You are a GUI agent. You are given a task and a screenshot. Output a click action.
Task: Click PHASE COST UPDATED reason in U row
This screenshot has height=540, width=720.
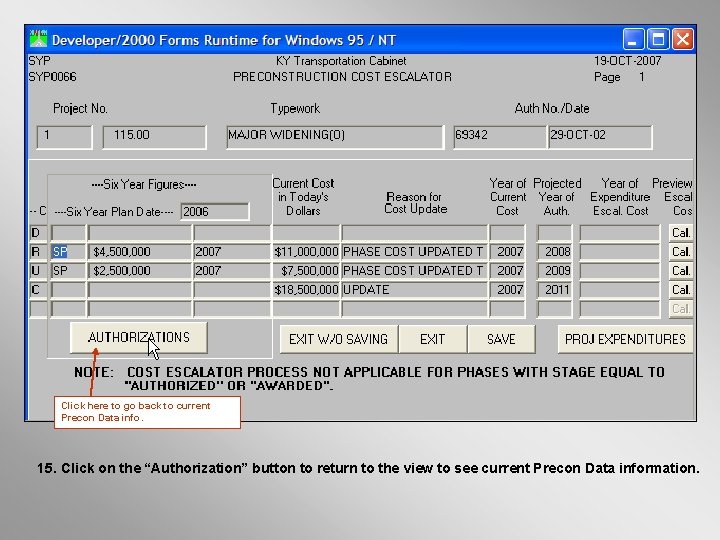pos(414,271)
